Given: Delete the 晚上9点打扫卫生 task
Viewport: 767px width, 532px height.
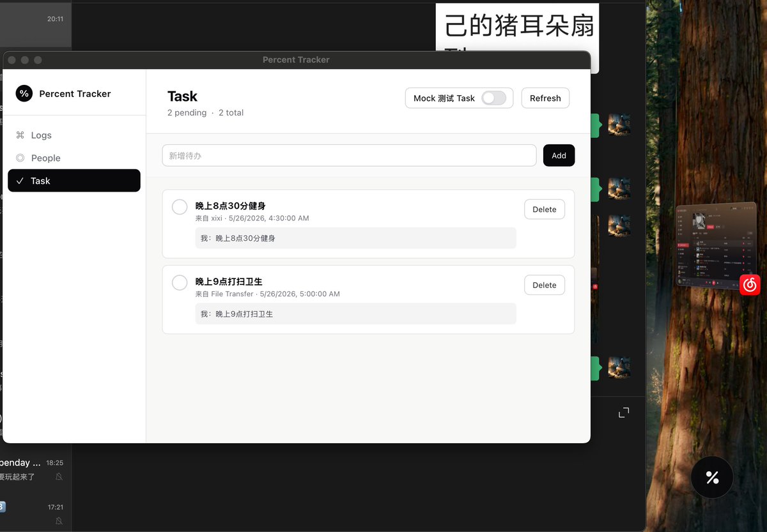Looking at the screenshot, I should pyautogui.click(x=545, y=285).
